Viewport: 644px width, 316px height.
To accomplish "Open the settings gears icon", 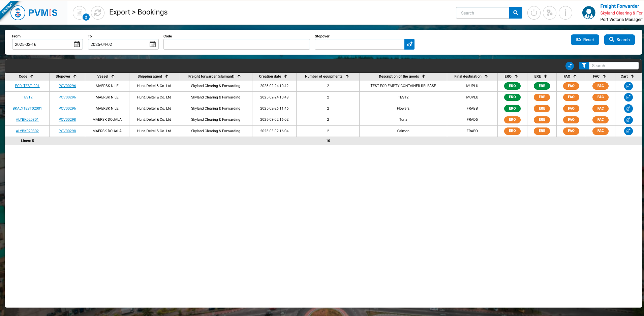I will [549, 13].
